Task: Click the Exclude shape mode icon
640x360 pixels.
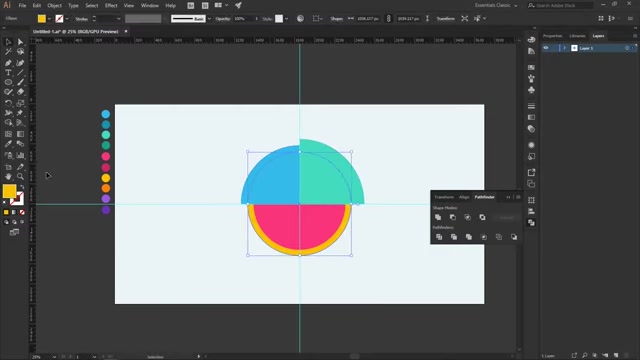Action: click(482, 217)
